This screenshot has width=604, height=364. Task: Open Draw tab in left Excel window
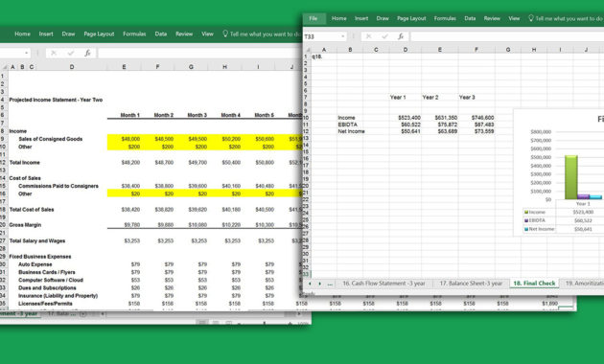click(68, 34)
